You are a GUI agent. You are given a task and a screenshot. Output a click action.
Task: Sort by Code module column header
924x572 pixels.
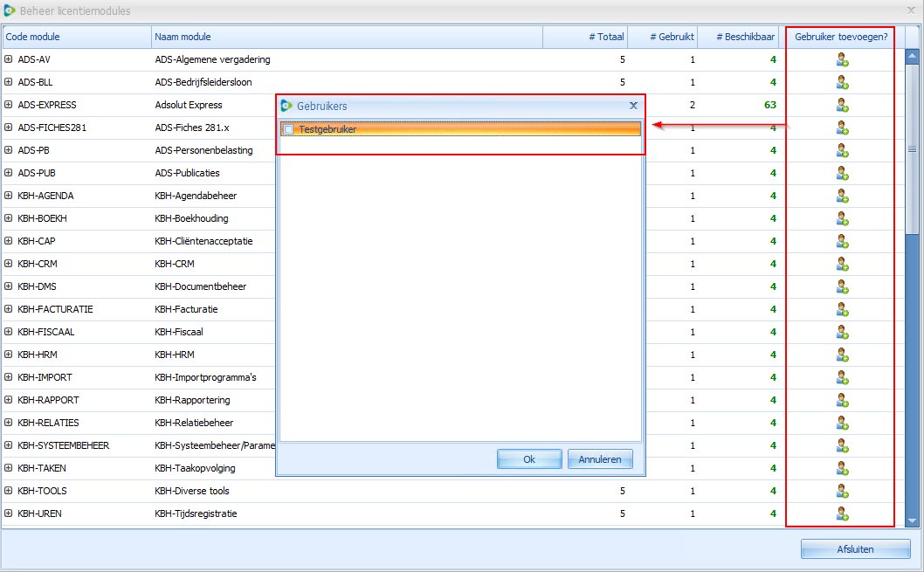click(77, 37)
